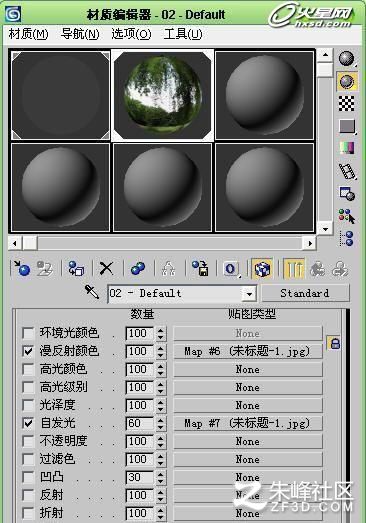Click sample slots vertical scrollbar down arrow
Image resolution: width=366 pixels, height=523 pixels.
coord(325,229)
